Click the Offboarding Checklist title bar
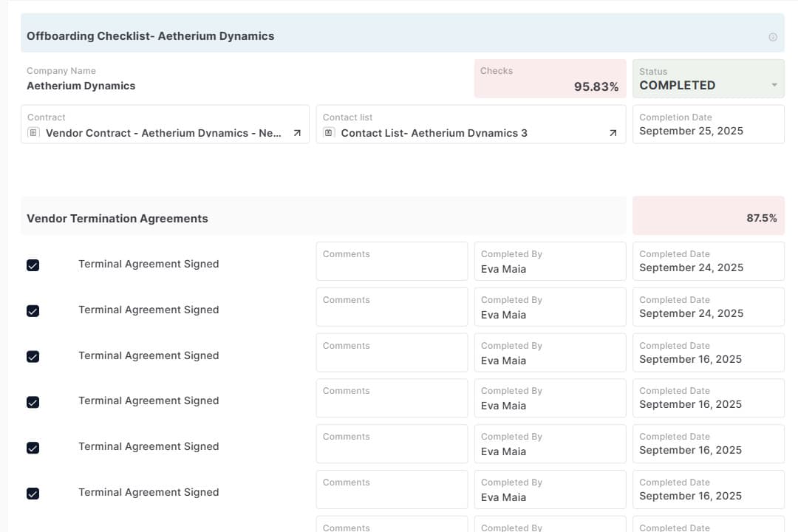The width and height of the screenshot is (798, 532). click(392, 36)
